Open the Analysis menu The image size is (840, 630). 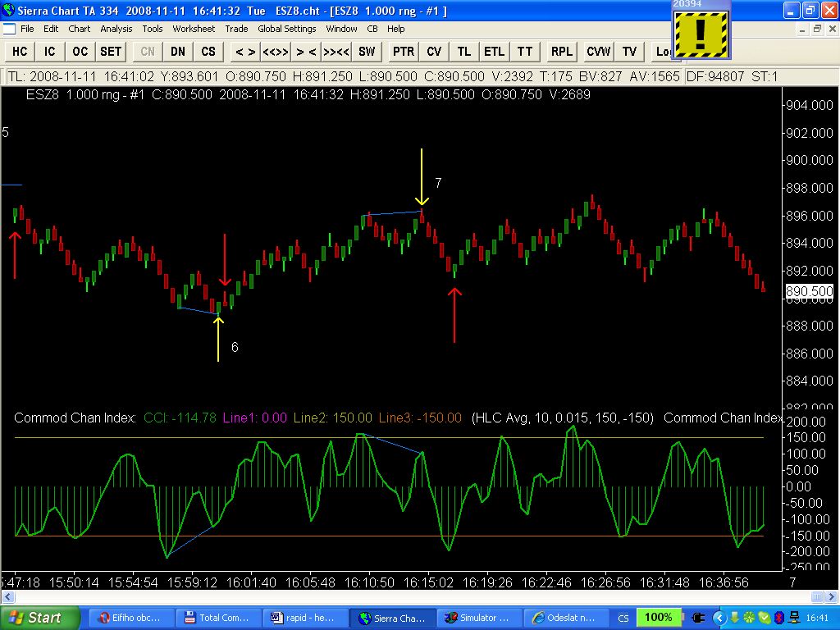(116, 29)
